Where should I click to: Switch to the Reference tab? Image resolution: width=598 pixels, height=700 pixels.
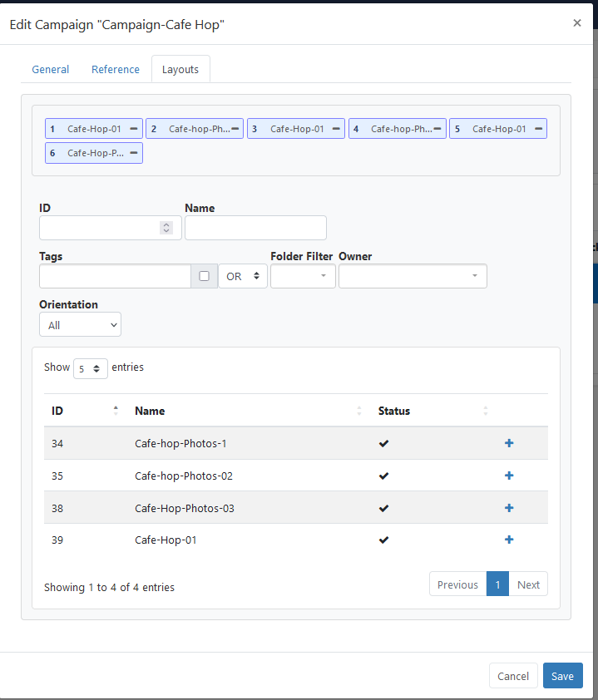tap(116, 70)
